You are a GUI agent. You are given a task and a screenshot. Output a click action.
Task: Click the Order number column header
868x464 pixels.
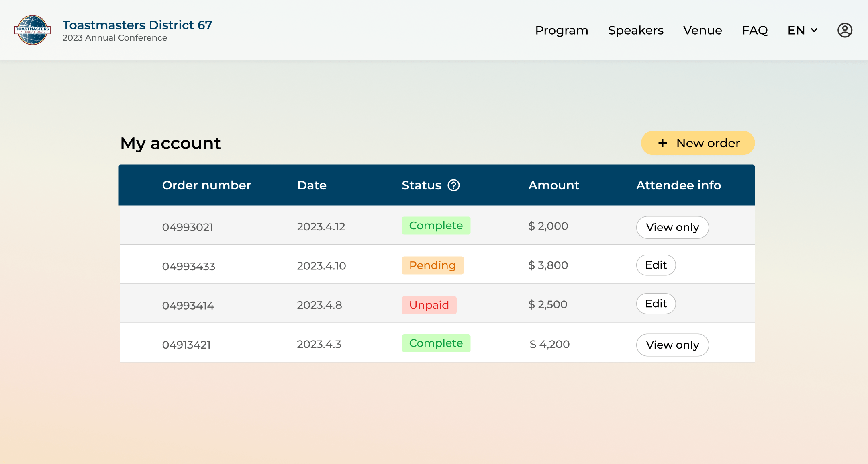pos(206,185)
